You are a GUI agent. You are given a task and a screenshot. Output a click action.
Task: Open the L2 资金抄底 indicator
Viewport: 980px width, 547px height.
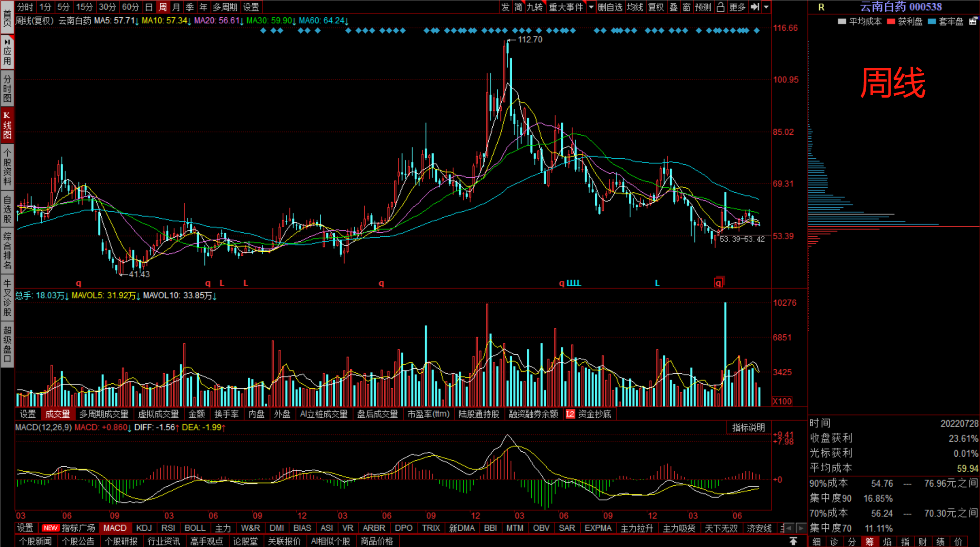(x=589, y=414)
